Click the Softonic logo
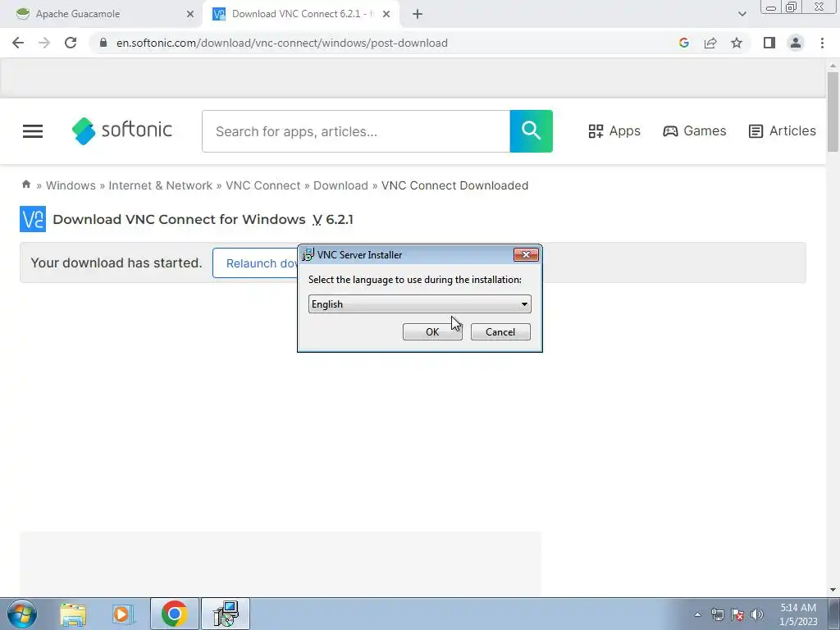 point(121,130)
